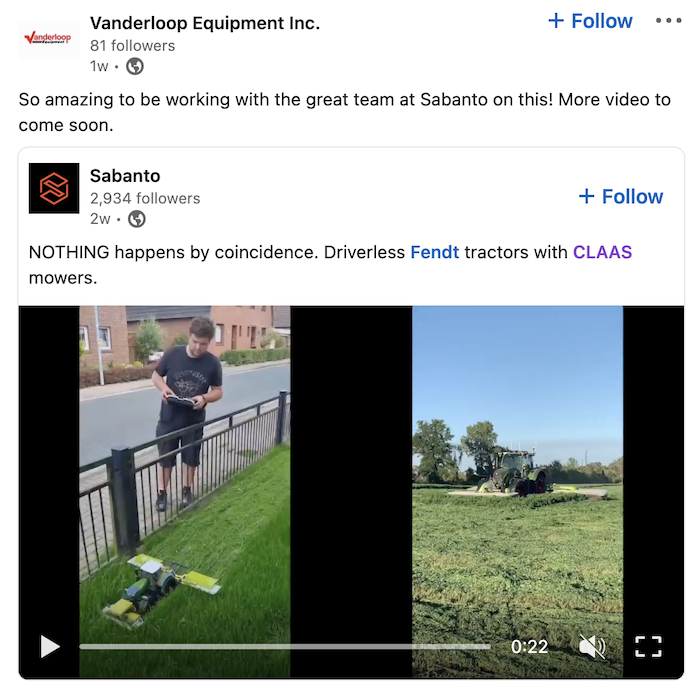
Task: Enter fullscreen video mode
Action: (648, 646)
